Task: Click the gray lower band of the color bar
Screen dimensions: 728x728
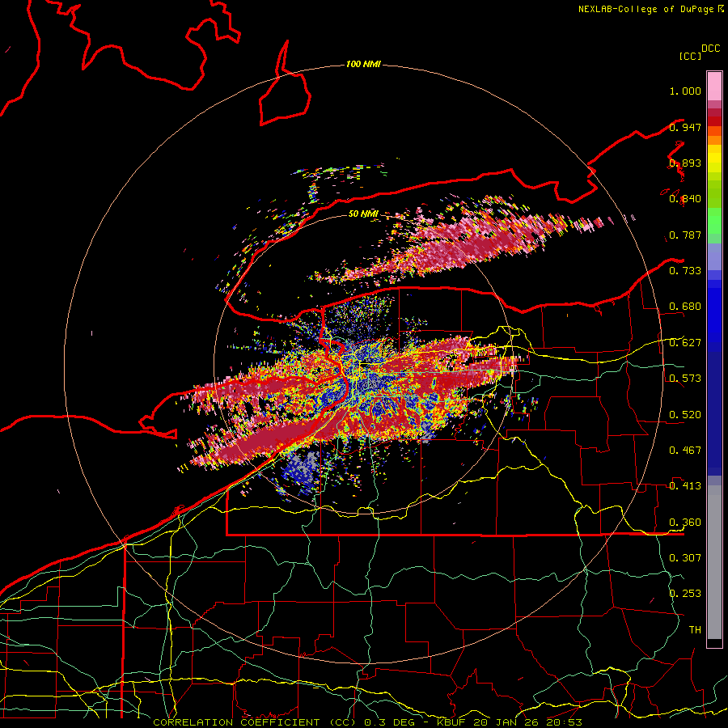Action: tap(714, 562)
